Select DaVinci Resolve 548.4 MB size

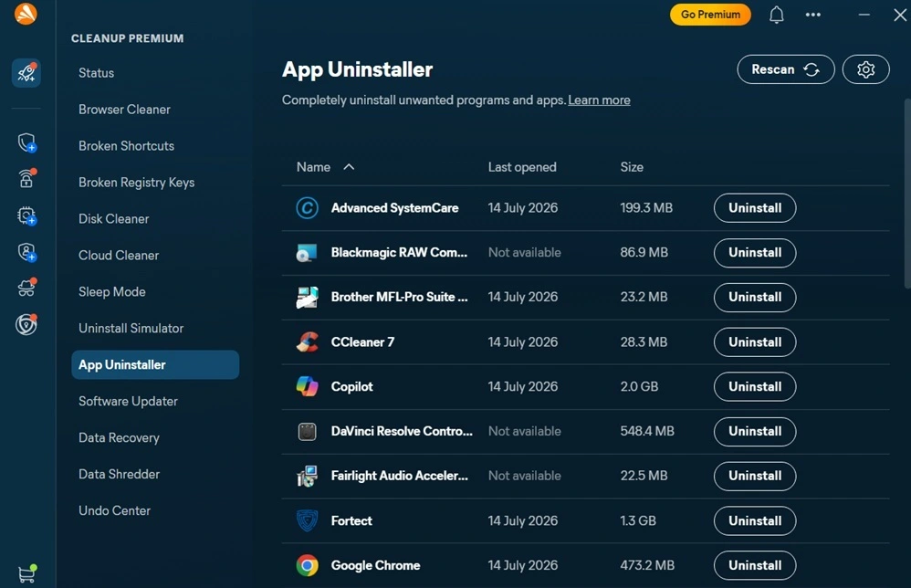point(647,431)
